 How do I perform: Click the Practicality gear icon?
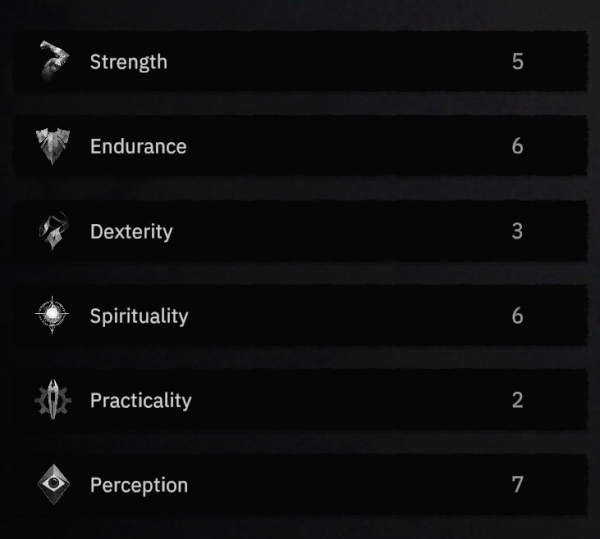[x=53, y=400]
